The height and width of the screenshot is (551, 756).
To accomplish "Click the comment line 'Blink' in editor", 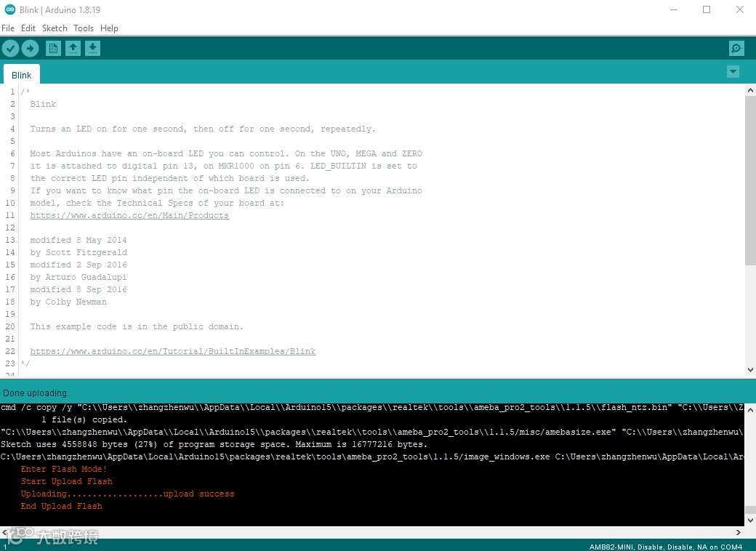I will 43,104.
